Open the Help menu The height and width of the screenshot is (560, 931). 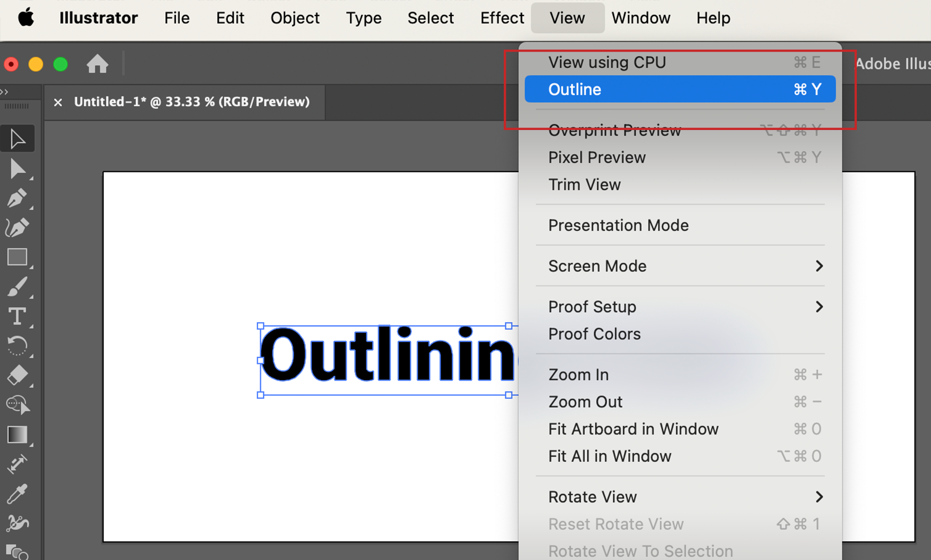[x=713, y=18]
